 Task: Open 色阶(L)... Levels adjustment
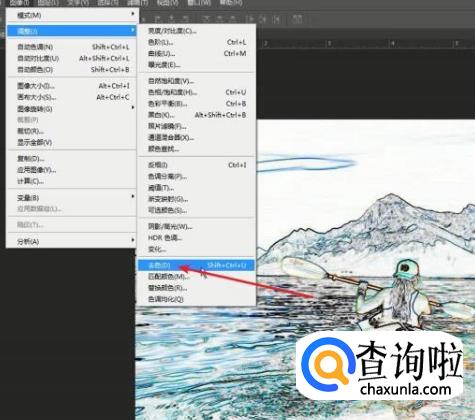pos(197,42)
